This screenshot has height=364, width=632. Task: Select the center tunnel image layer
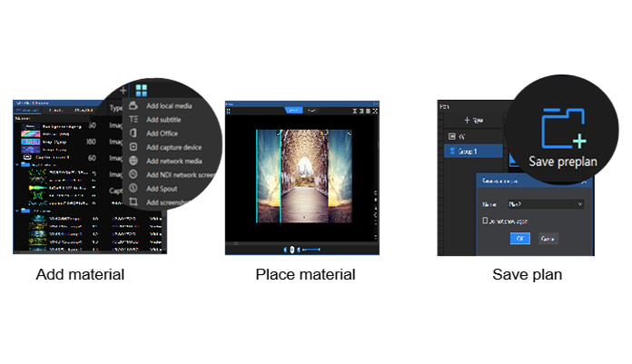pyautogui.click(x=304, y=176)
